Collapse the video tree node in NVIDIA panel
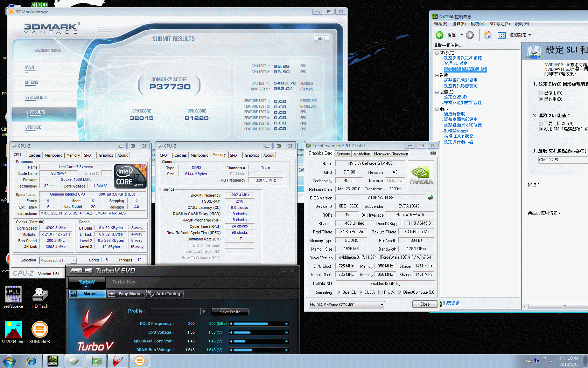 [x=437, y=75]
